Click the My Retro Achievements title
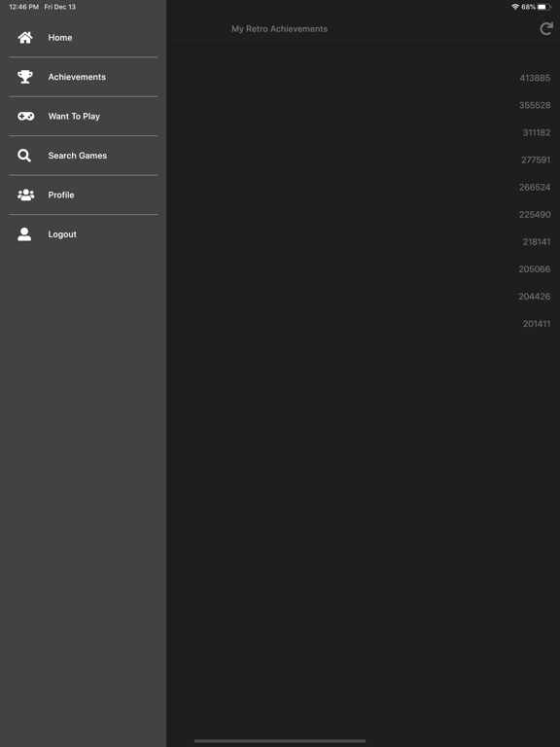Image resolution: width=560 pixels, height=747 pixels. (x=280, y=29)
